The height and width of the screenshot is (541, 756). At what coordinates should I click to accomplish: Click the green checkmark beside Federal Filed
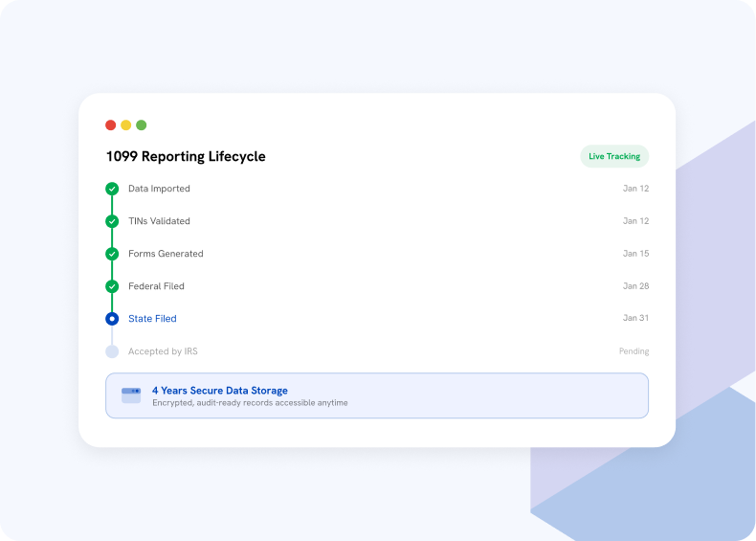coord(112,286)
